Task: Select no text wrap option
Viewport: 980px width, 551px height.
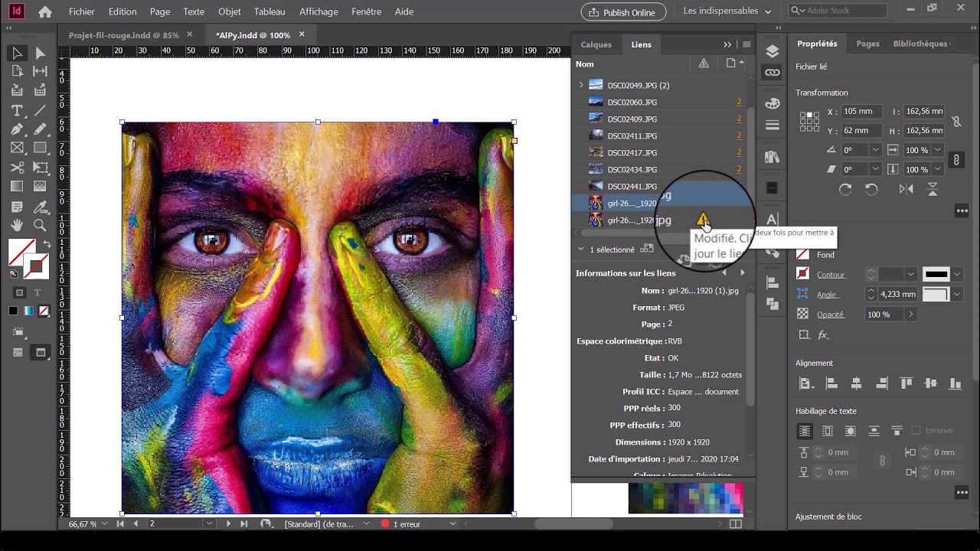Action: click(804, 431)
